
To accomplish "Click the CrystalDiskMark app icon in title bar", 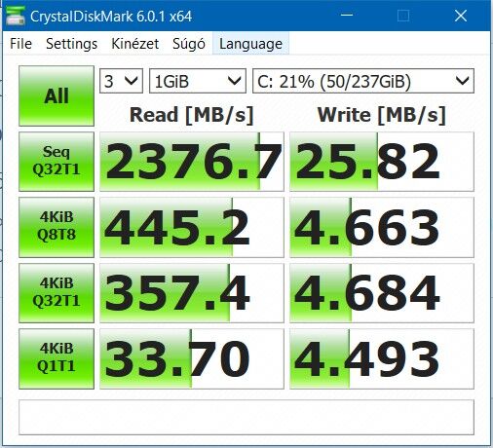I will point(16,16).
